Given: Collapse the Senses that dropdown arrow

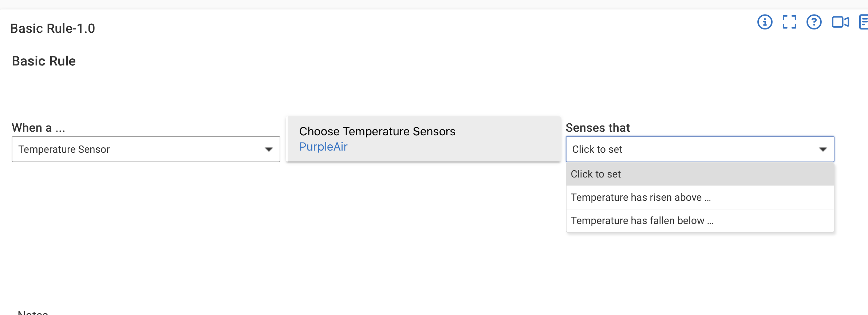Looking at the screenshot, I should click(822, 149).
